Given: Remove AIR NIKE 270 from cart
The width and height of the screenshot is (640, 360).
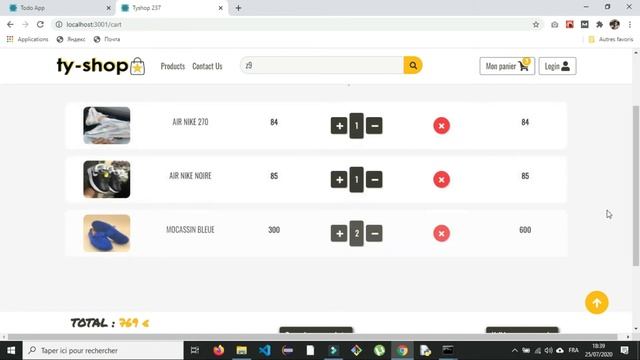Looking at the screenshot, I should (441, 126).
